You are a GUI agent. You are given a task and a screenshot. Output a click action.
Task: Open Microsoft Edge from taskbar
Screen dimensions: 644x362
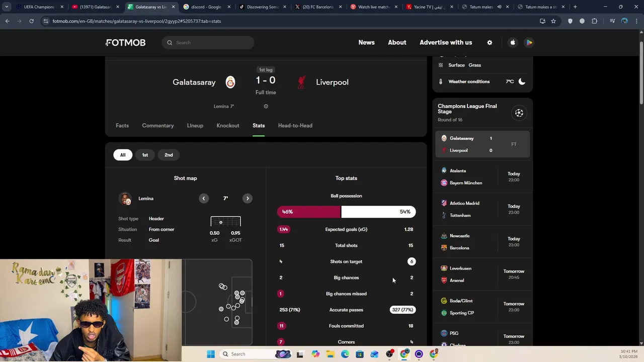click(x=345, y=354)
